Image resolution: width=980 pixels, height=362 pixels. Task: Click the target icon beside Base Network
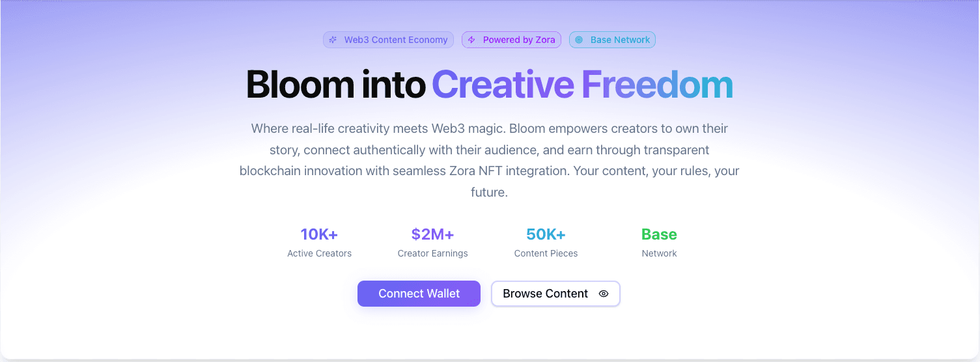(x=579, y=40)
